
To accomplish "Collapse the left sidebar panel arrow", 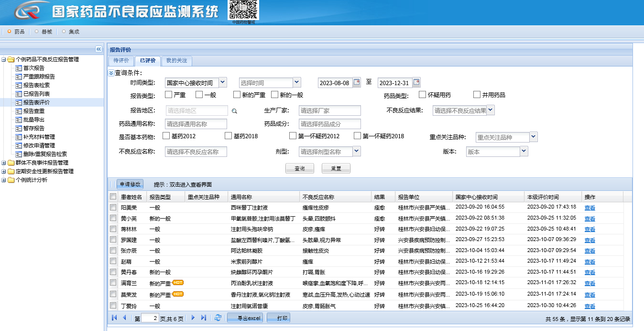I will click(x=98, y=49).
